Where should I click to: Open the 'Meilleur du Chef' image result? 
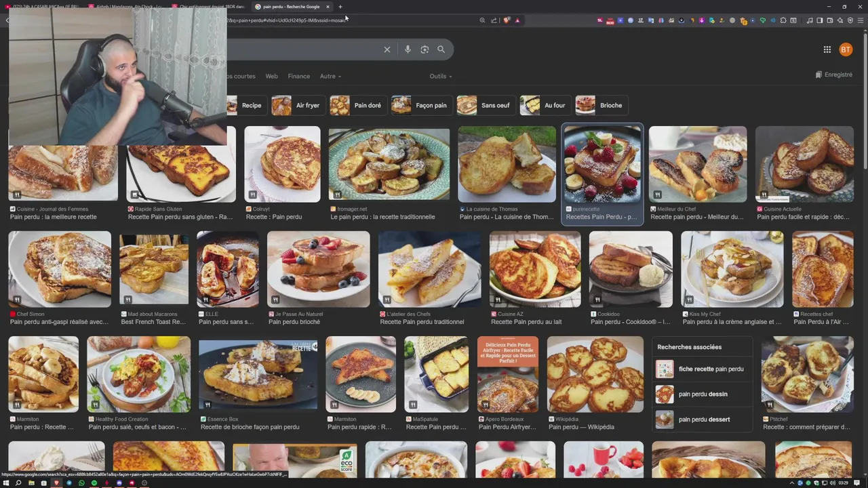tap(698, 164)
